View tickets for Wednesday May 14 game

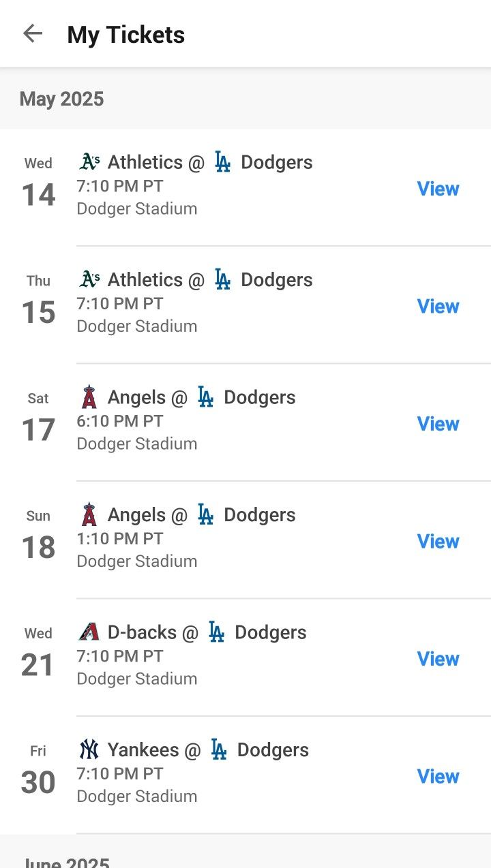(438, 189)
